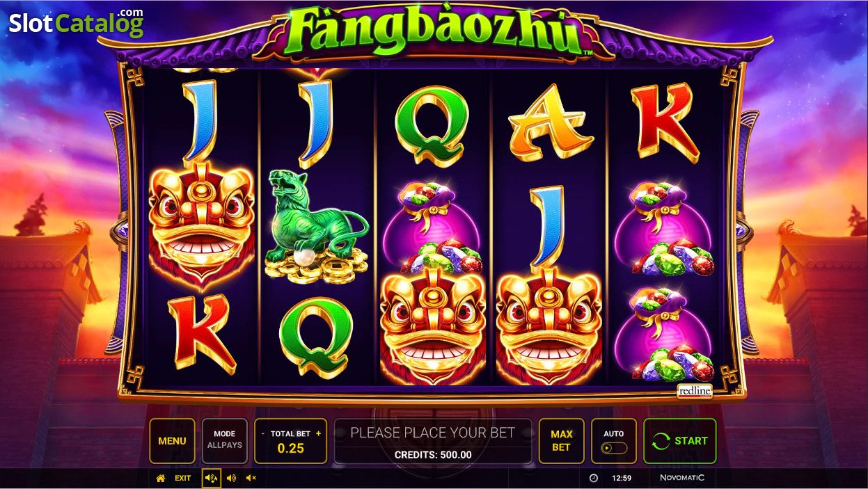The width and height of the screenshot is (868, 489).
Task: Set the bet with MAX BET
Action: [x=561, y=441]
